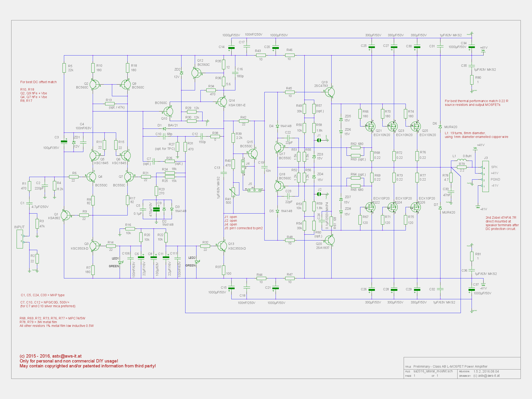
Task: Click the D6 MUR420 diode symbol
Action: [x=440, y=127]
